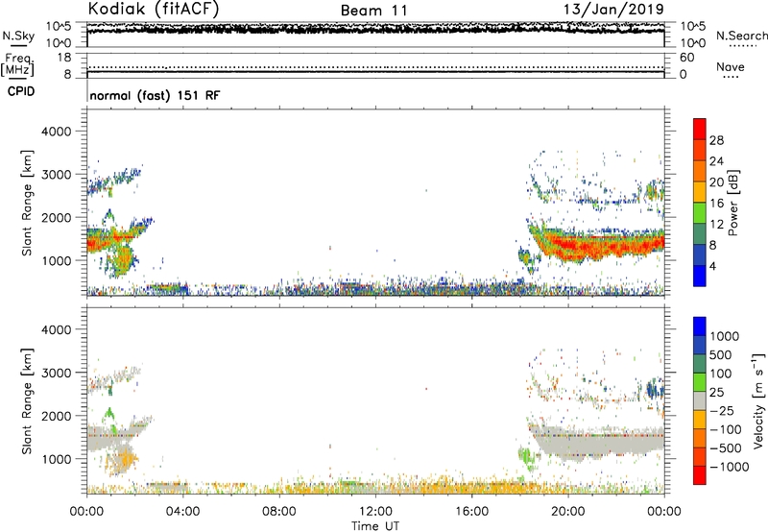Click the blue top segment of Velocity colorbar
Viewport: 768px width, 532px height.
[x=700, y=326]
